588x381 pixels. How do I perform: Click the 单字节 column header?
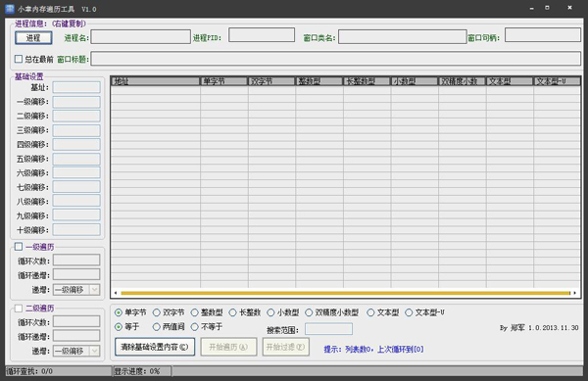coord(223,81)
